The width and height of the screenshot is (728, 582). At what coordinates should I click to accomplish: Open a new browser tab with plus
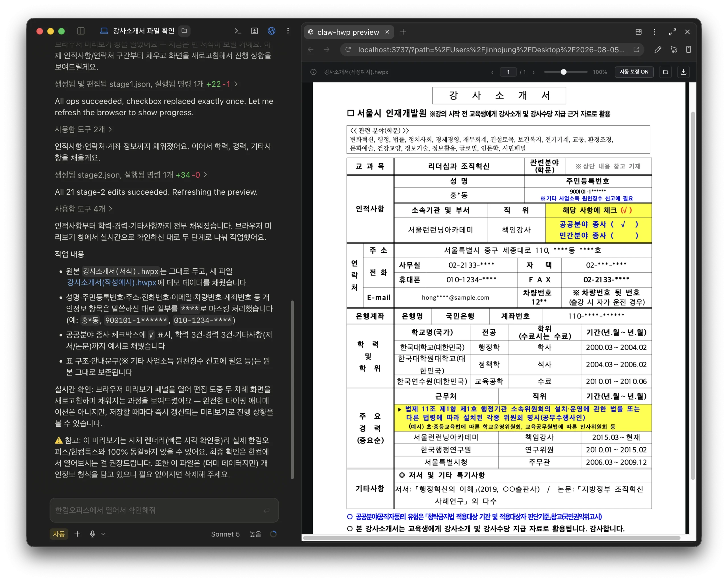click(403, 32)
